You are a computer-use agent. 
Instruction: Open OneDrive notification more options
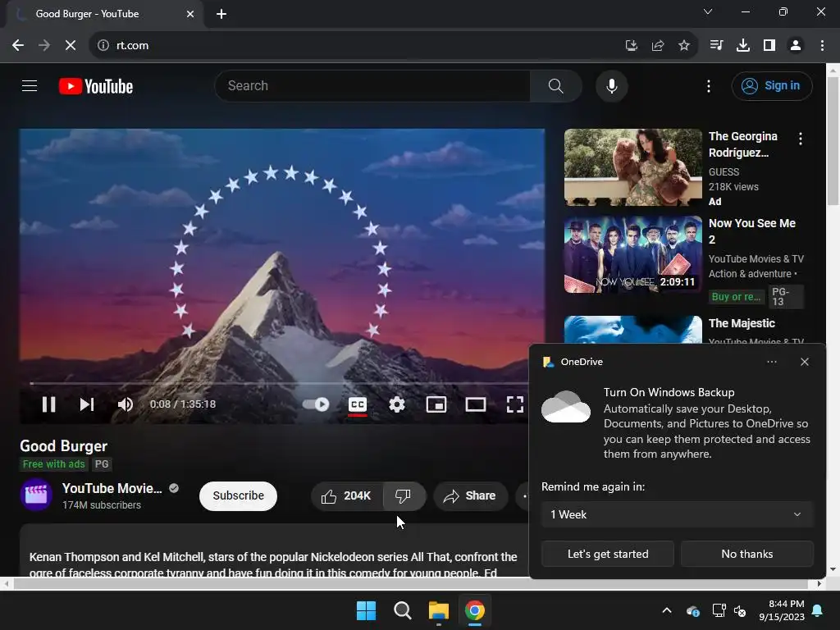tap(771, 362)
